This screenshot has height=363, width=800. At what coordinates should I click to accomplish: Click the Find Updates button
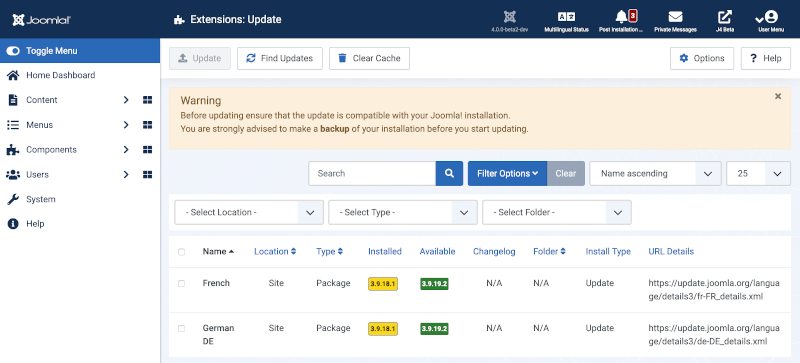[x=280, y=58]
